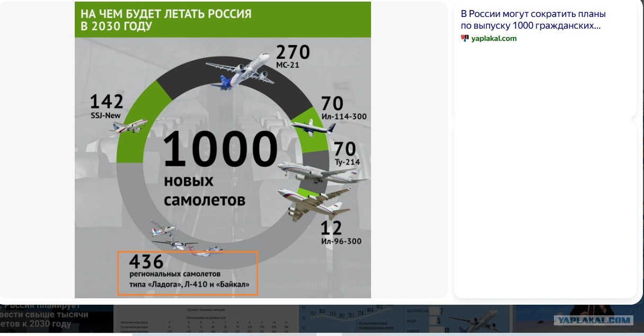Open the background line chart thumbnail

pos(352,318)
